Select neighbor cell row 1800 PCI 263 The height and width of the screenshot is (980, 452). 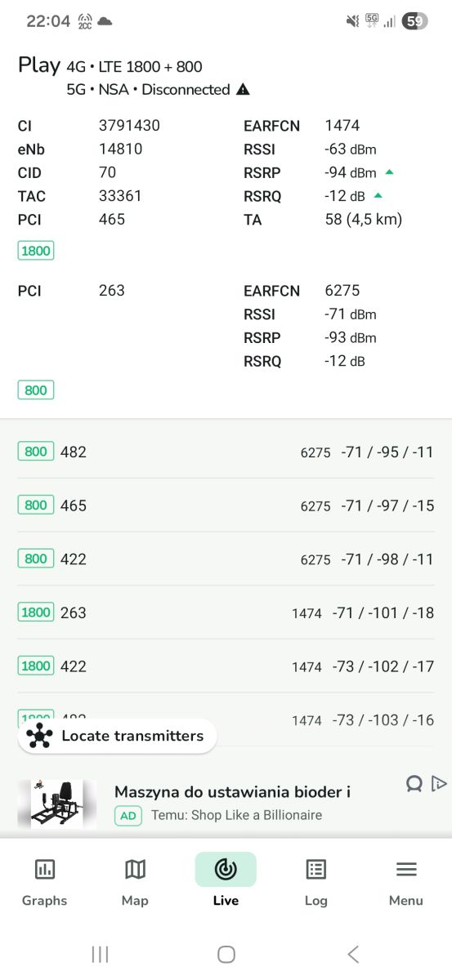(x=226, y=612)
